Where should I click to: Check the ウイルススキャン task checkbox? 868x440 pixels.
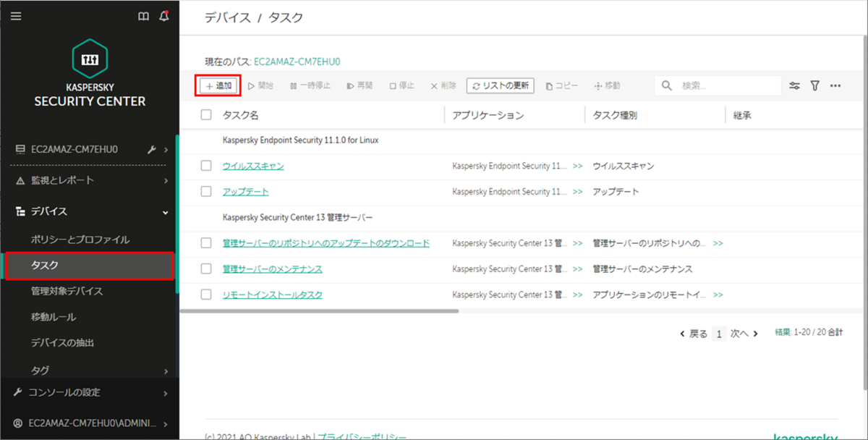[x=206, y=166]
